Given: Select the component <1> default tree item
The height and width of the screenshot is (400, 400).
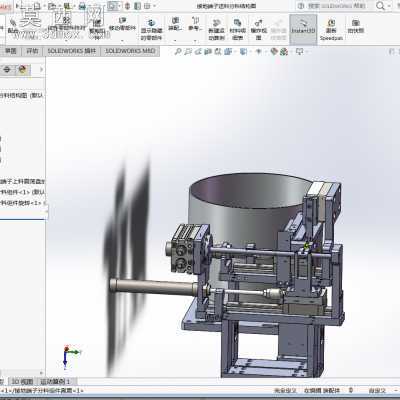Looking at the screenshot, I should [23, 192].
